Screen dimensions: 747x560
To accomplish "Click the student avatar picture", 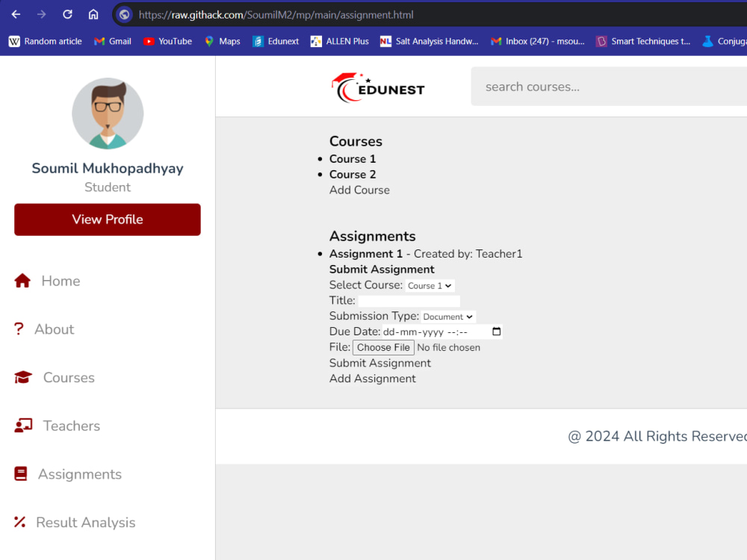I will [x=108, y=113].
